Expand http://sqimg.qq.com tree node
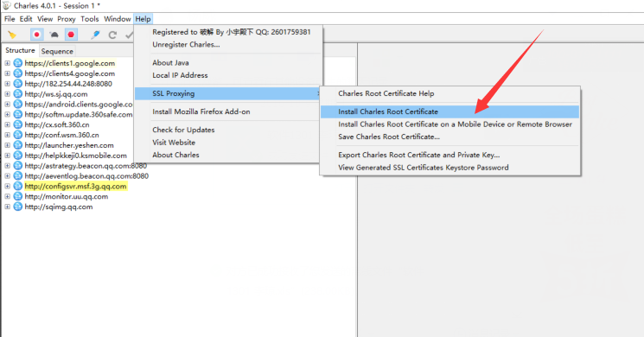The width and height of the screenshot is (644, 337). pyautogui.click(x=8, y=207)
